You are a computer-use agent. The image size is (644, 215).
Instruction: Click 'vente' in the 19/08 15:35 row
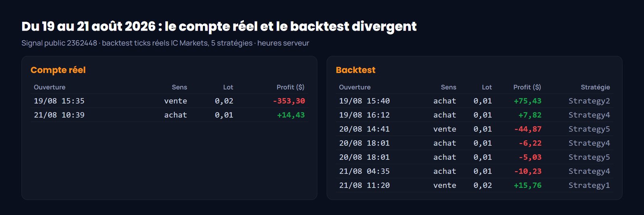(175, 101)
